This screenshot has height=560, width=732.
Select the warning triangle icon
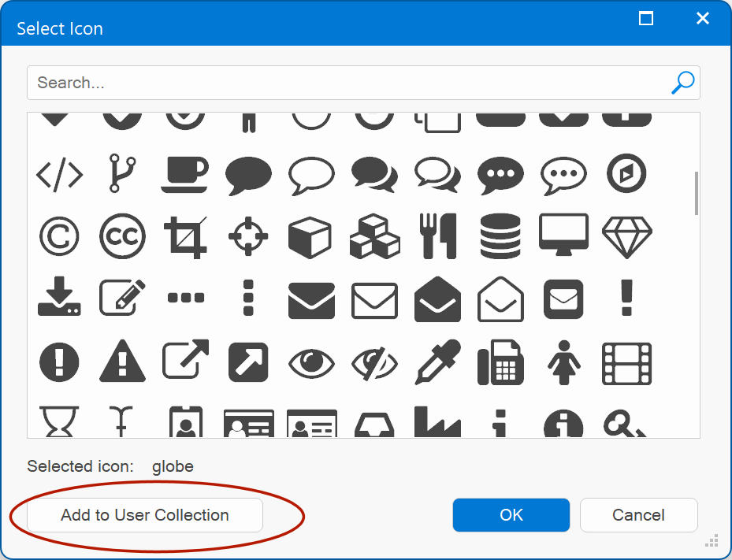(x=123, y=362)
